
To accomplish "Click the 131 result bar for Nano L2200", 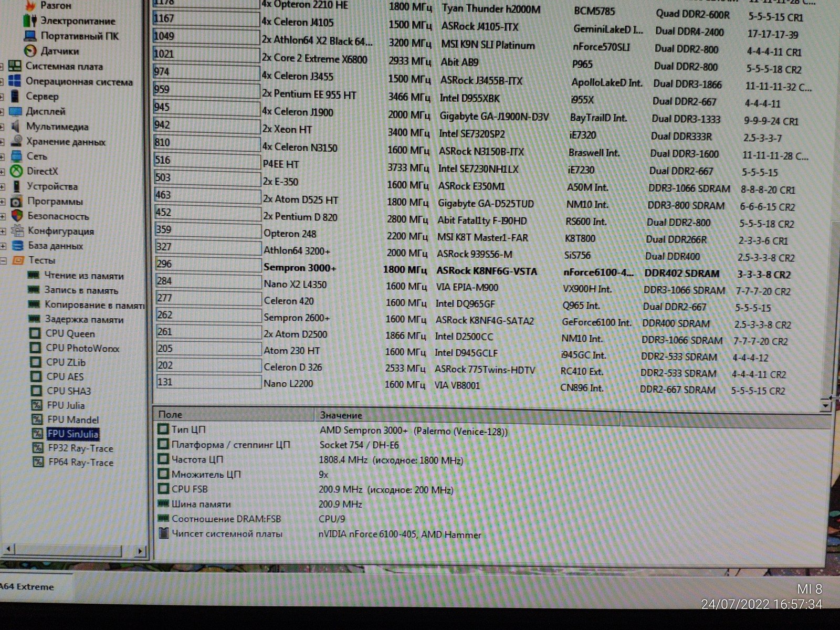I will click(x=209, y=382).
